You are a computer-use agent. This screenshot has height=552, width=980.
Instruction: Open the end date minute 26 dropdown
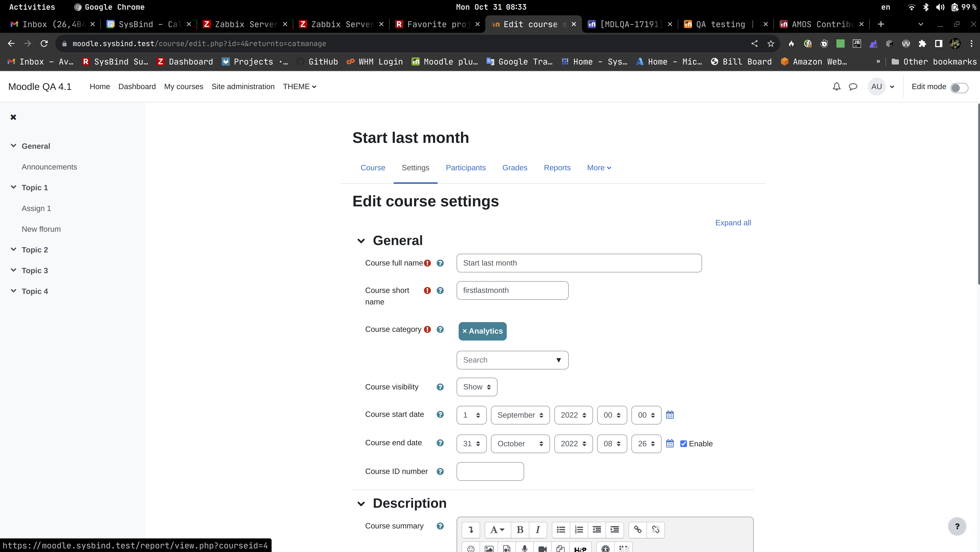[x=646, y=443]
